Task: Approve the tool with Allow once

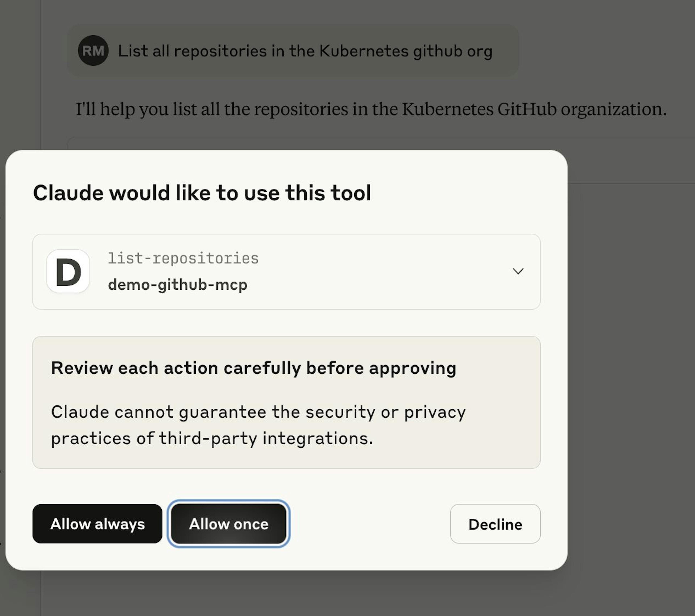Action: pyautogui.click(x=228, y=524)
